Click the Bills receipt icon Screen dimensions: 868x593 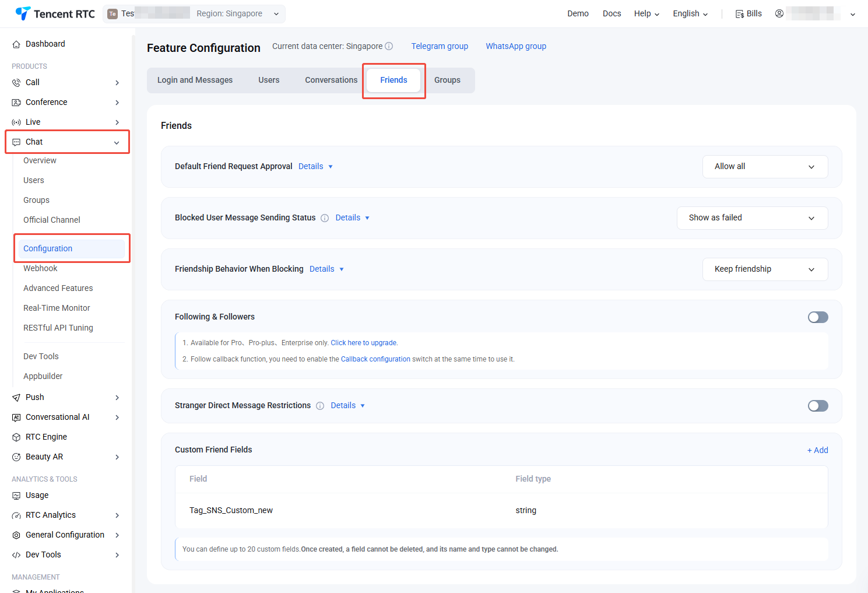[740, 14]
